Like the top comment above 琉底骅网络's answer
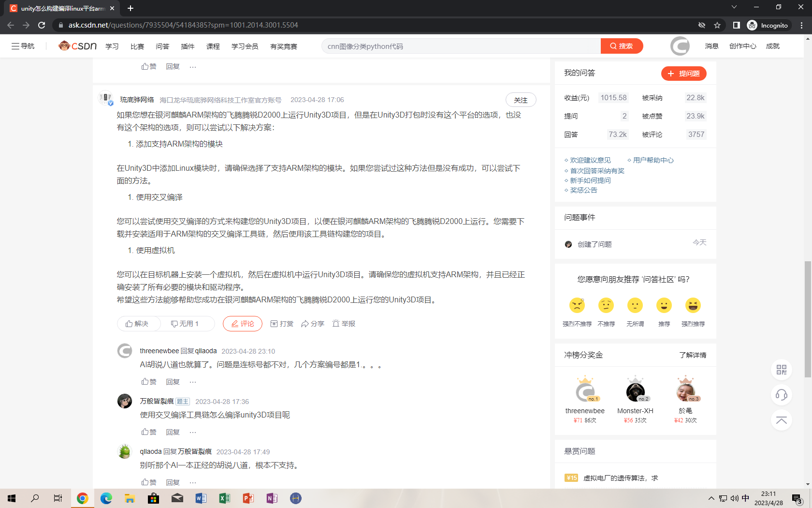Image resolution: width=812 pixels, height=508 pixels. coord(149,66)
